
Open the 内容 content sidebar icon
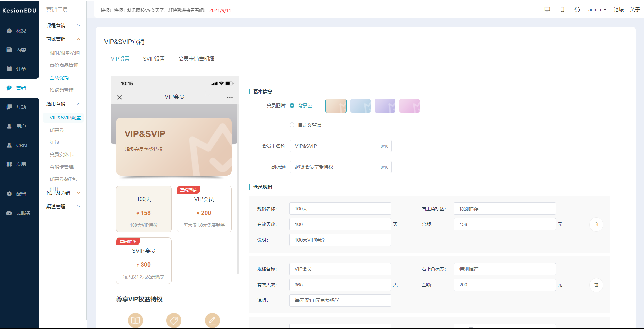9,50
